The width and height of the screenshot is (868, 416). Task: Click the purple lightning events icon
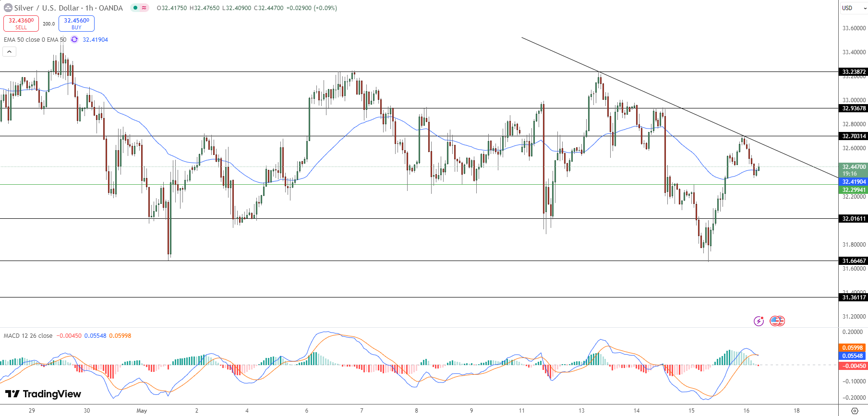tap(759, 321)
